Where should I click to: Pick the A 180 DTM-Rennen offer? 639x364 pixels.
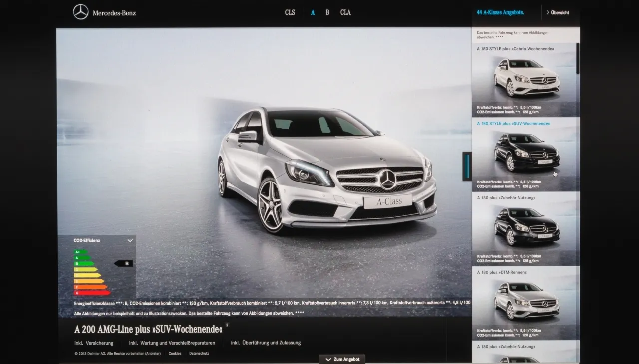524,302
